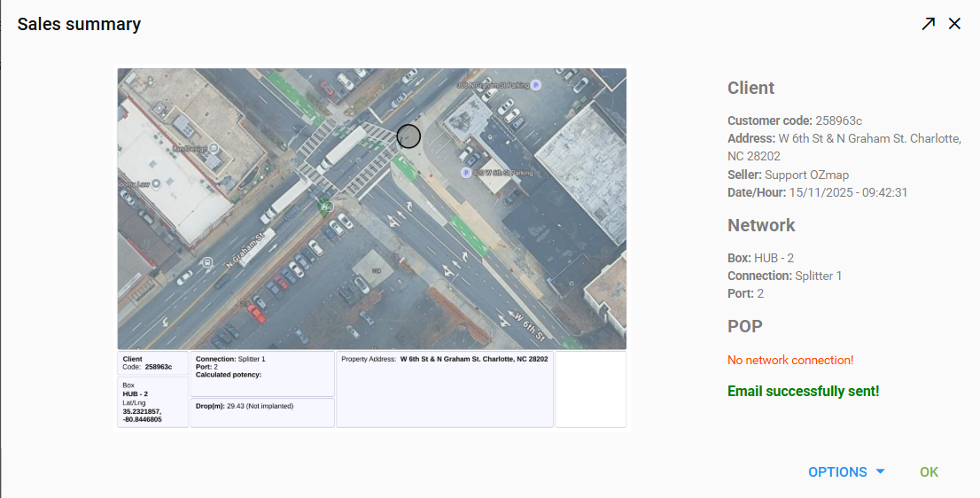The width and height of the screenshot is (980, 498).
Task: Click the Lat/Lng coordinates 35.2321857 value
Action: [x=142, y=416]
